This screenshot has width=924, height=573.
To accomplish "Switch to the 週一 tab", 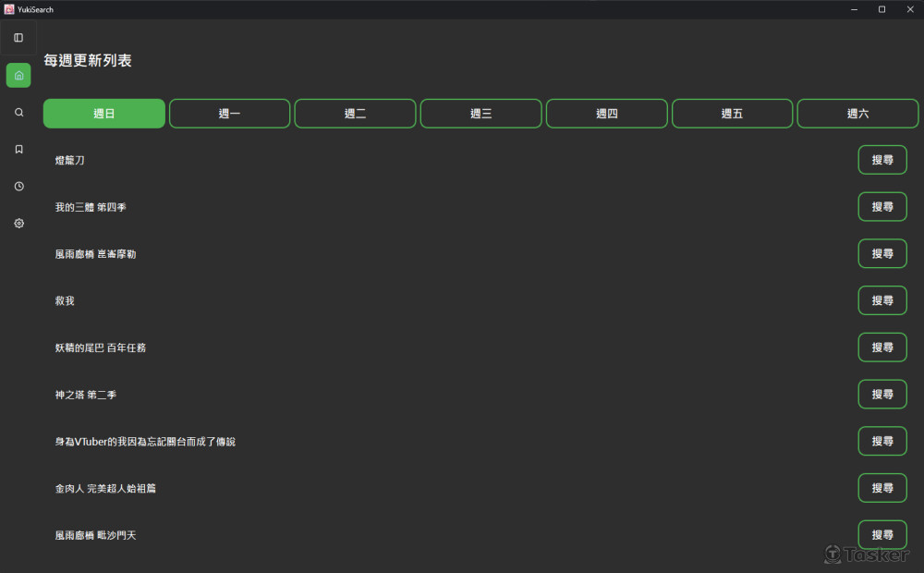I will 229,114.
